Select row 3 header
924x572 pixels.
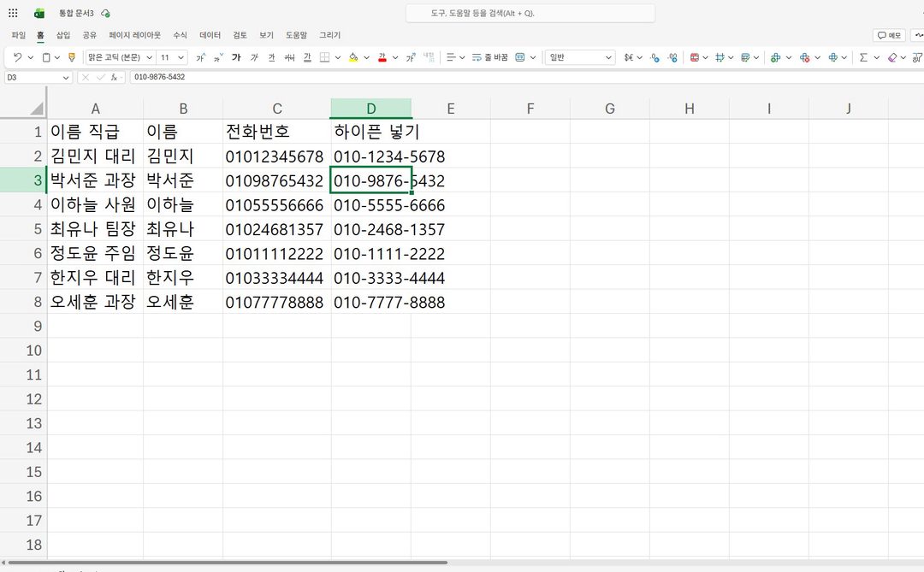(x=23, y=180)
